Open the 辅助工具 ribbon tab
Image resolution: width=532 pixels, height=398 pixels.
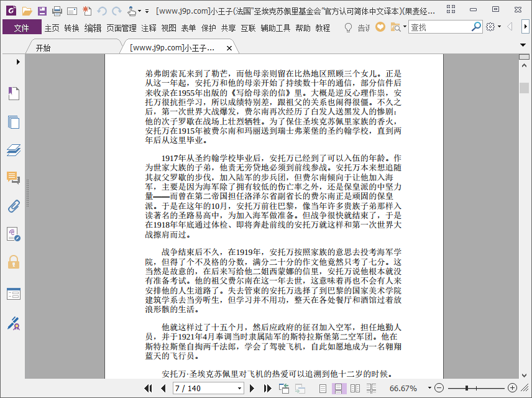(275, 28)
